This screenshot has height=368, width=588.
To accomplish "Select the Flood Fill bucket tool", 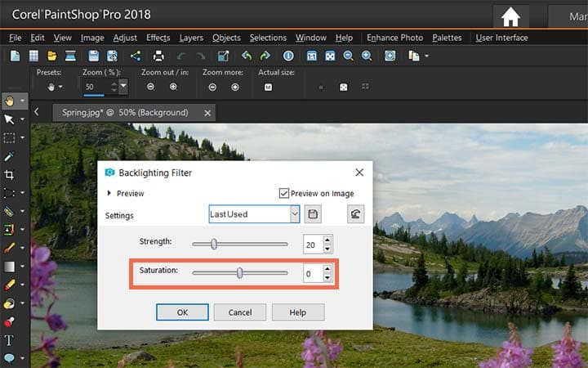I will pos(9,303).
